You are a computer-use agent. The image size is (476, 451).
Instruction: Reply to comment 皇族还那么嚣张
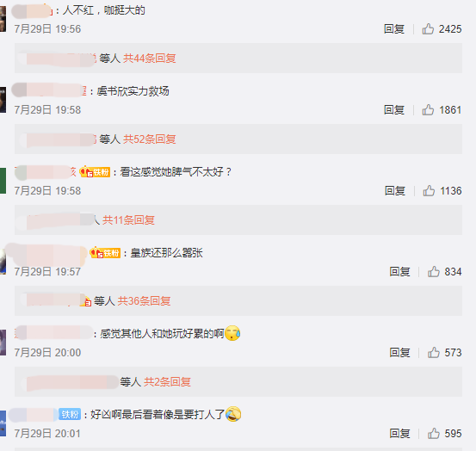399,272
